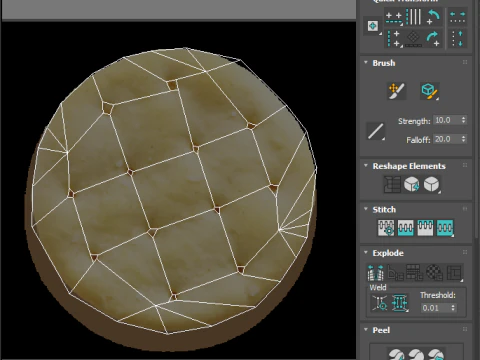Click the Weld Threshold value field
This screenshot has width=480, height=360.
click(x=435, y=308)
